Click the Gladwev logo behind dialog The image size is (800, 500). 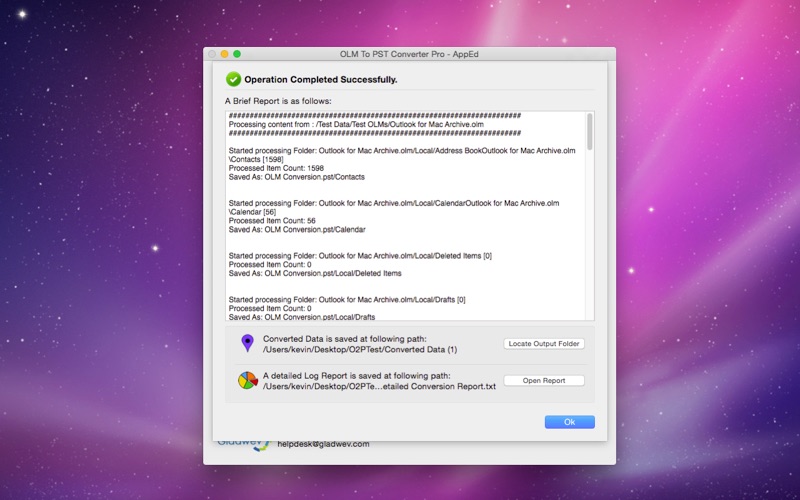pyautogui.click(x=243, y=445)
